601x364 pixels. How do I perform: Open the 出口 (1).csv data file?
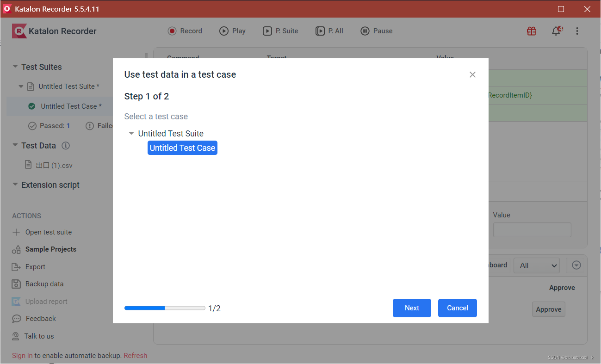click(x=54, y=165)
